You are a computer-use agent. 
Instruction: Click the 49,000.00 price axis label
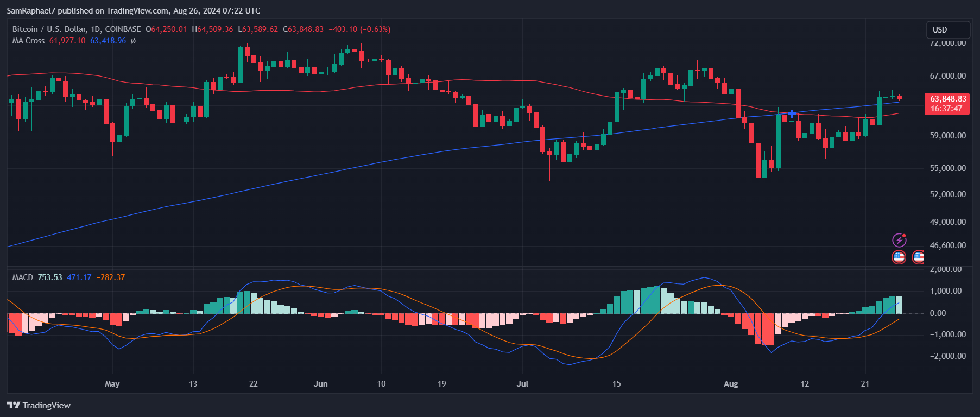(x=948, y=222)
